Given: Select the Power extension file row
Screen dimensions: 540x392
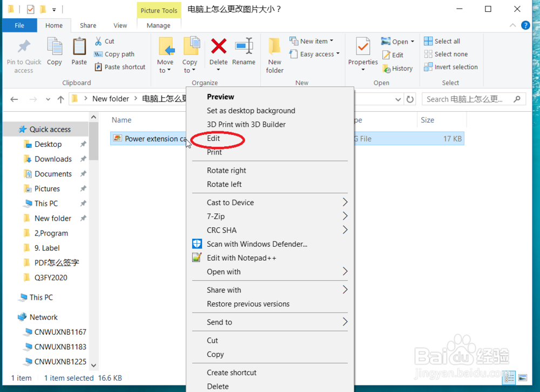Looking at the screenshot, I should click(x=287, y=138).
